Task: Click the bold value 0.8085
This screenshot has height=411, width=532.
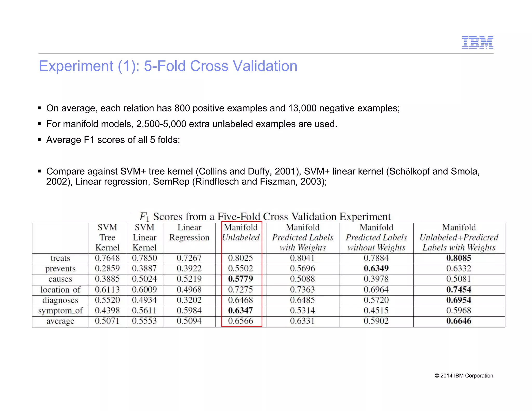Action: click(x=459, y=258)
